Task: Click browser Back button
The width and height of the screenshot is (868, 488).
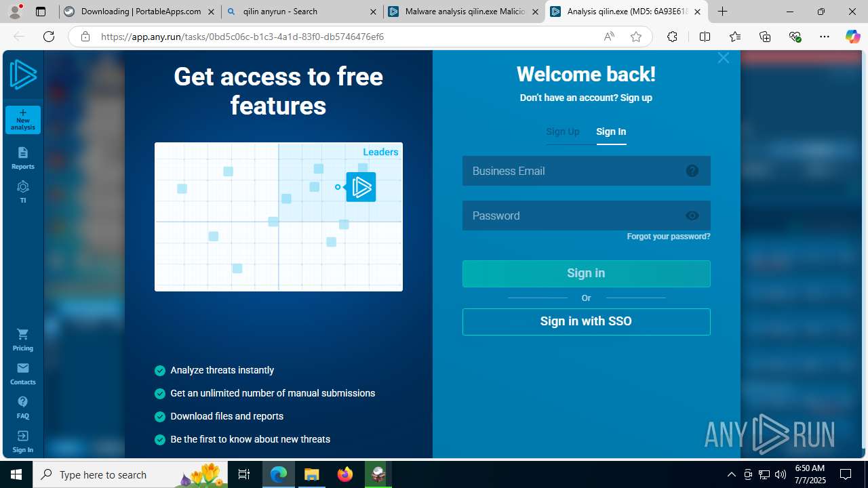Action: (x=19, y=37)
